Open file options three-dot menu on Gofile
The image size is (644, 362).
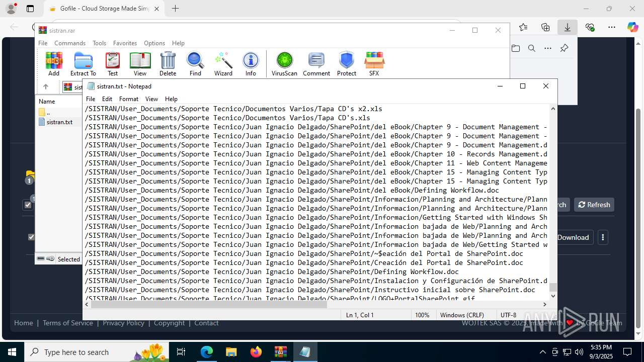[603, 237]
